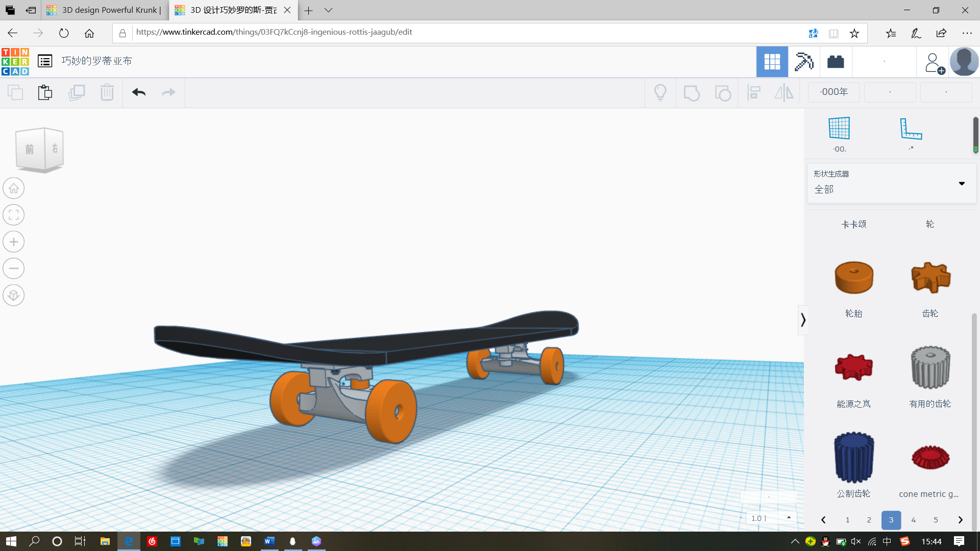Collapse the shapes panel with the chevron
Screen dimensions: 980x551
click(803, 320)
